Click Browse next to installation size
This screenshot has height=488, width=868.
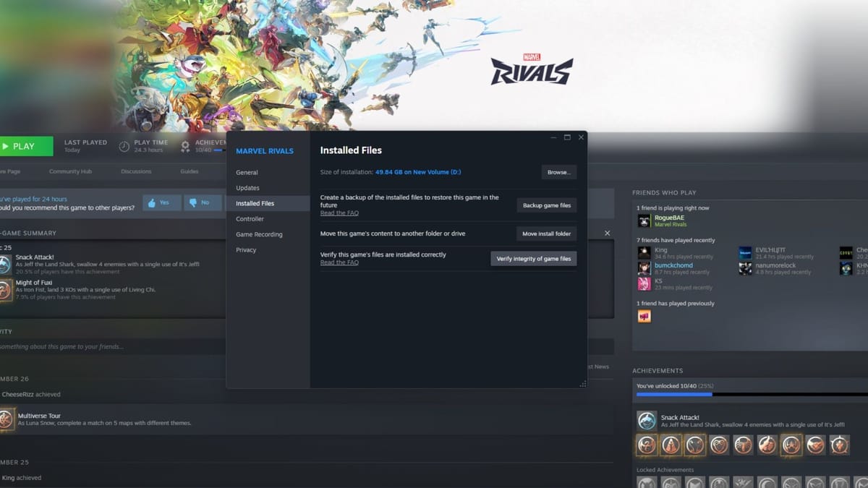558,172
